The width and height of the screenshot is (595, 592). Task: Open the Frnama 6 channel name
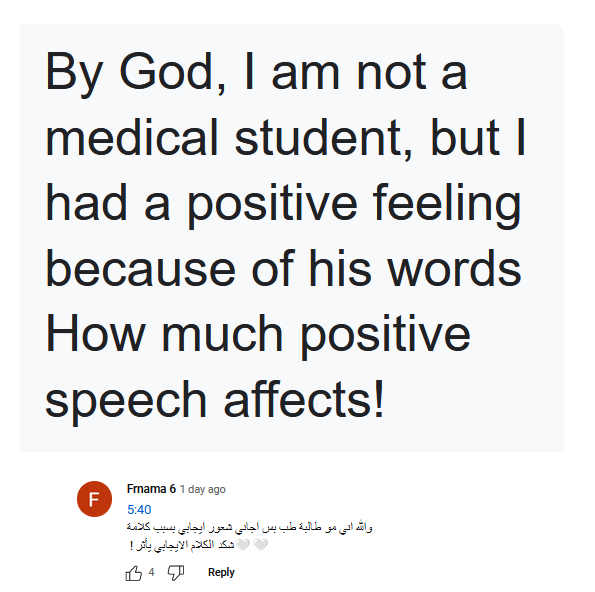click(x=151, y=489)
